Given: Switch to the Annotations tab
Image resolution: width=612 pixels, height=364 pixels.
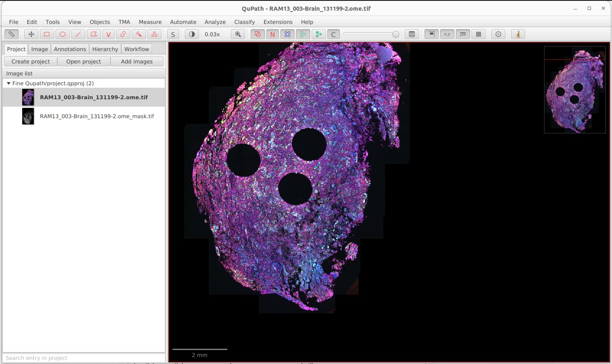Looking at the screenshot, I should 70,49.
